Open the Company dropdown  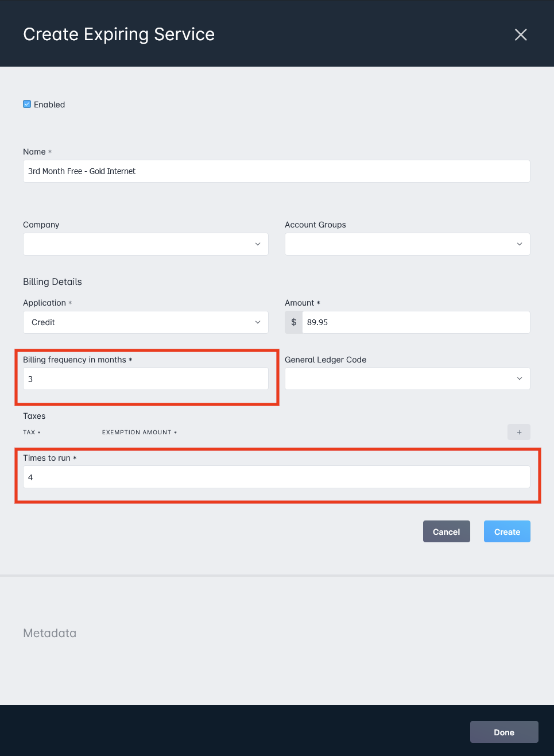click(x=146, y=244)
